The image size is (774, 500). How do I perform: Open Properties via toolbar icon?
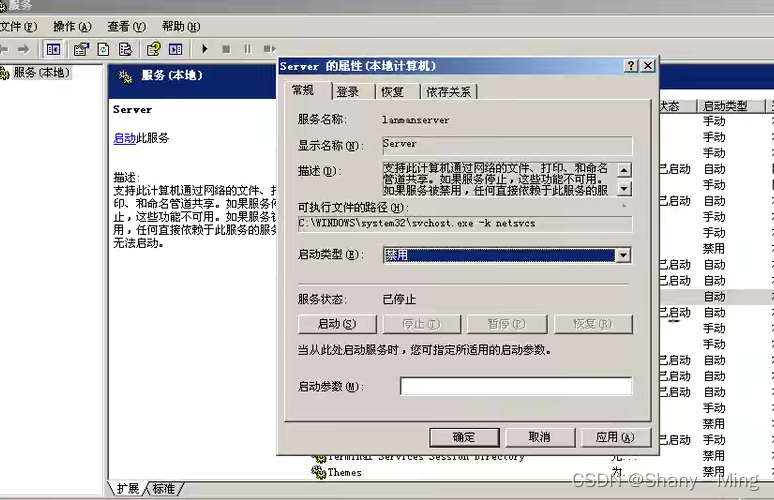tap(81, 49)
